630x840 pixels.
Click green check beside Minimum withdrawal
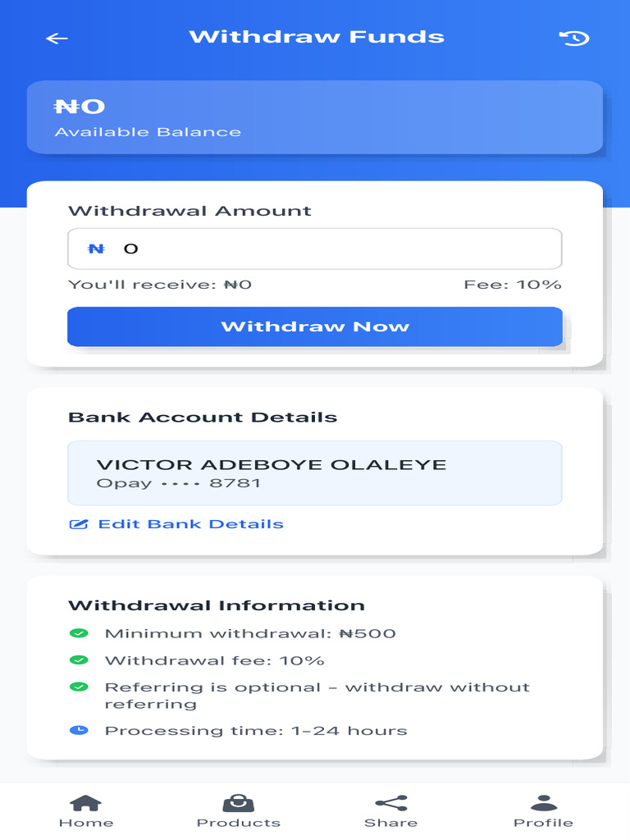[x=79, y=633]
